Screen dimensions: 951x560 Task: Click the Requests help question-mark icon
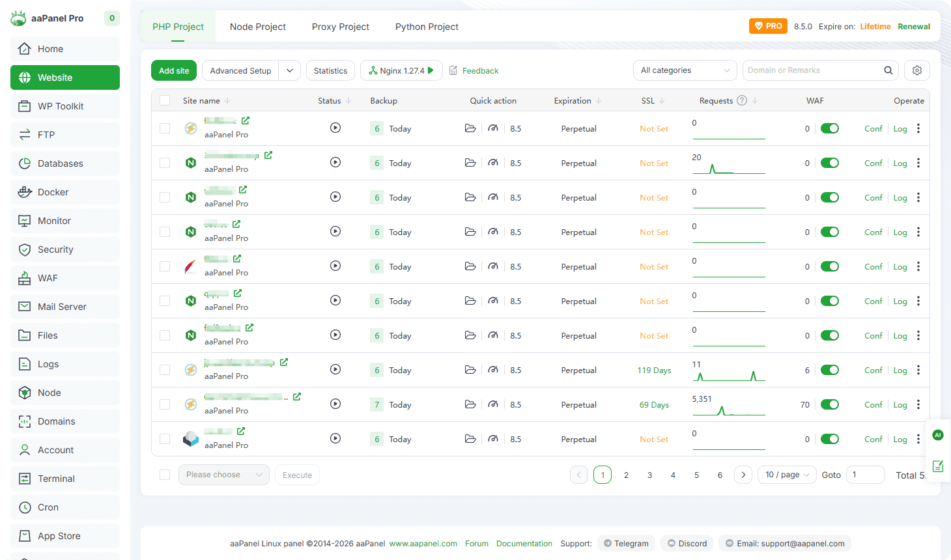point(742,100)
